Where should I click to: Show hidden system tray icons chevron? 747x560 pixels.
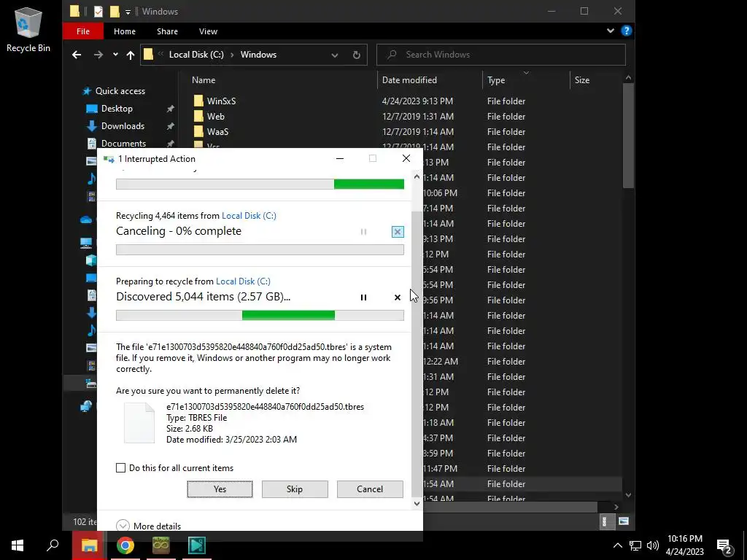point(617,545)
